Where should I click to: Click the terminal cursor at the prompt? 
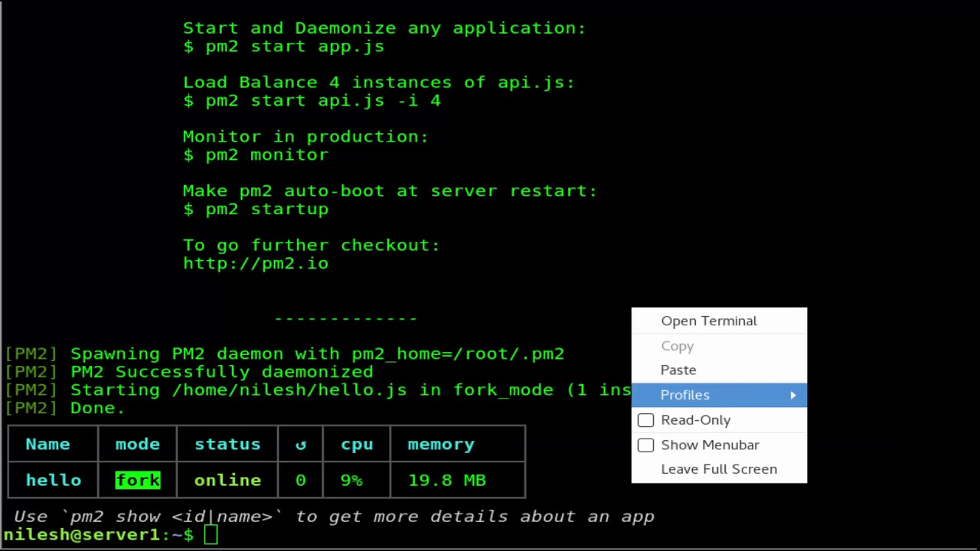[211, 535]
